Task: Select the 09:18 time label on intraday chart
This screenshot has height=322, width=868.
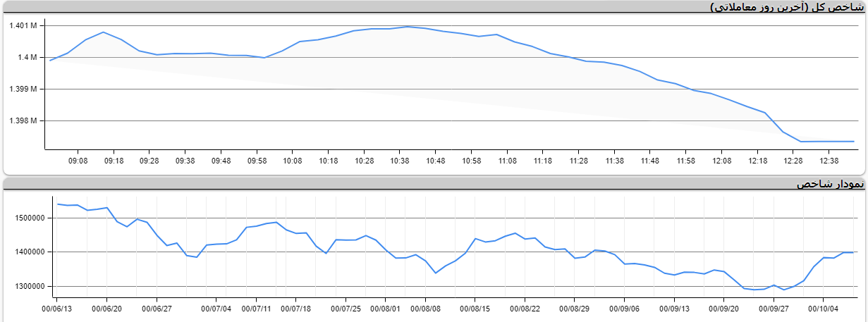Action: 114,161
